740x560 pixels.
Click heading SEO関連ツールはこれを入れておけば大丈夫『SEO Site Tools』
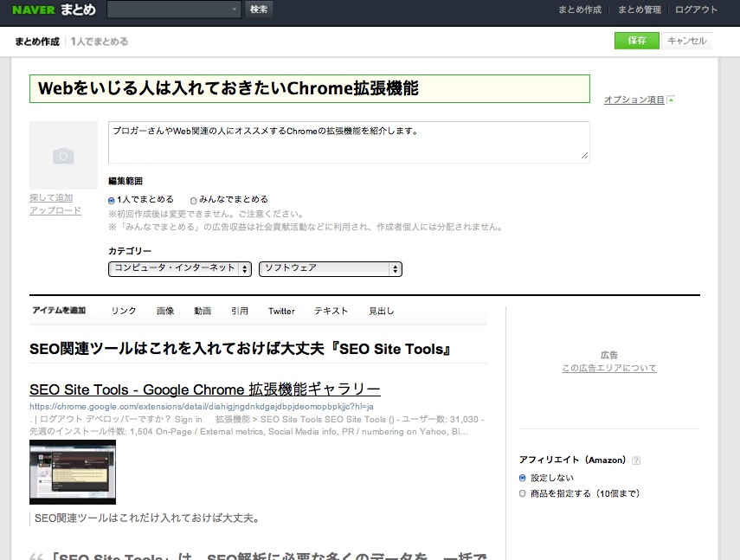pyautogui.click(x=240, y=349)
